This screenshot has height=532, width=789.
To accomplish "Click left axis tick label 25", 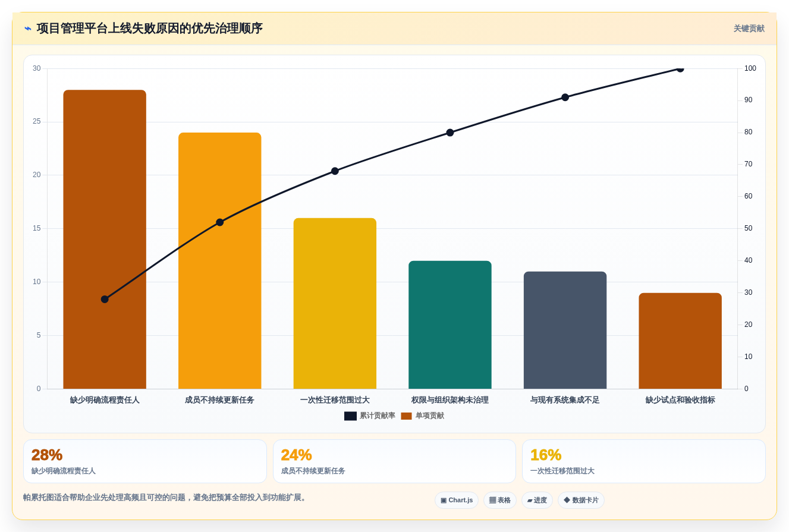I will 37,121.
